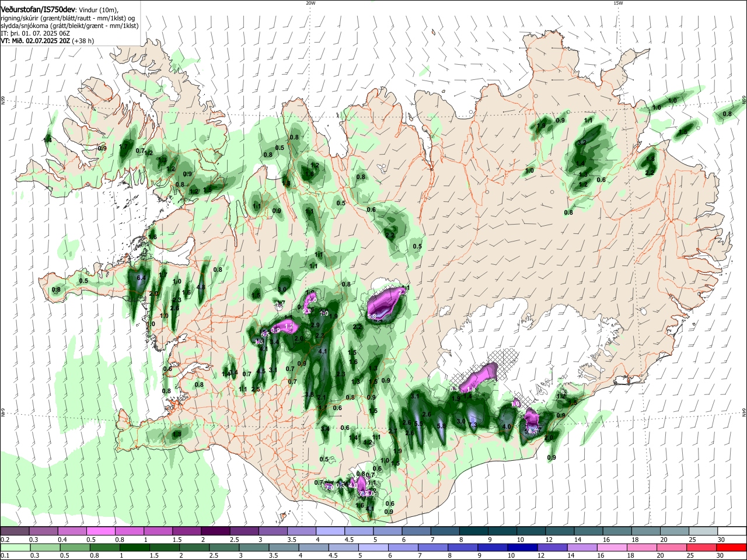Click the "20W" longitude label
The image size is (747, 560).
[x=310, y=3]
